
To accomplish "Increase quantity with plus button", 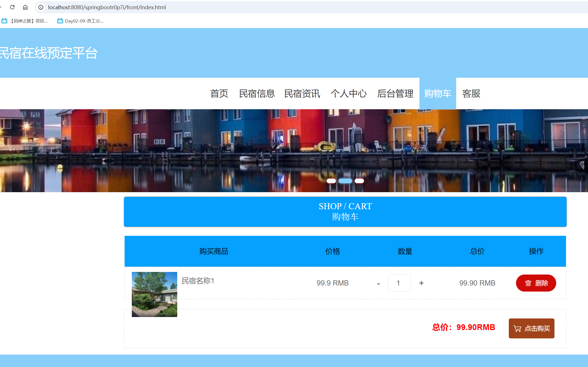I will click(x=421, y=283).
